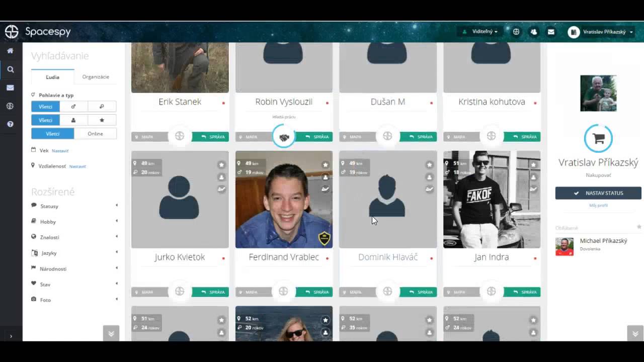
Task: Expand the Národnosti filter
Action: [74, 268]
